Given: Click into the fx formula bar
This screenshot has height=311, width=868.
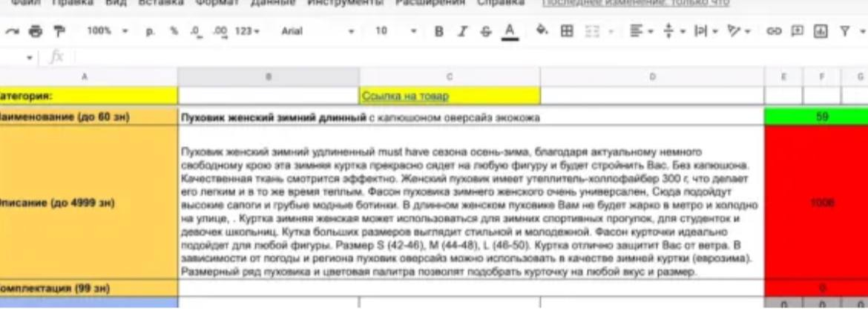Looking at the screenshot, I should tap(470, 57).
